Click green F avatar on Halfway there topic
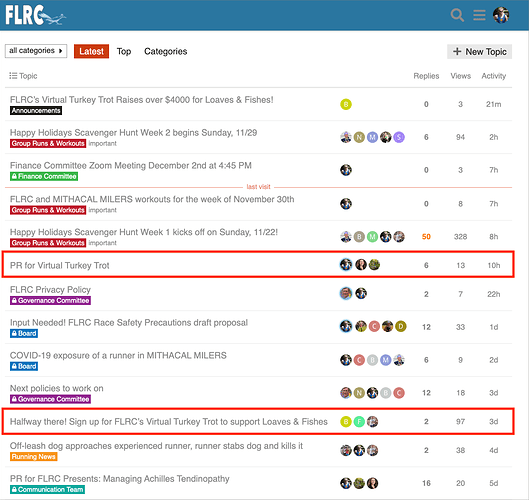The width and height of the screenshot is (529, 500). click(x=359, y=421)
